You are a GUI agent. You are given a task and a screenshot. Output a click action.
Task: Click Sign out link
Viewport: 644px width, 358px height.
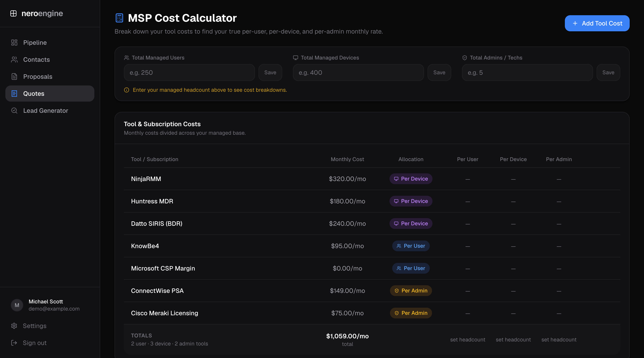(x=50, y=343)
